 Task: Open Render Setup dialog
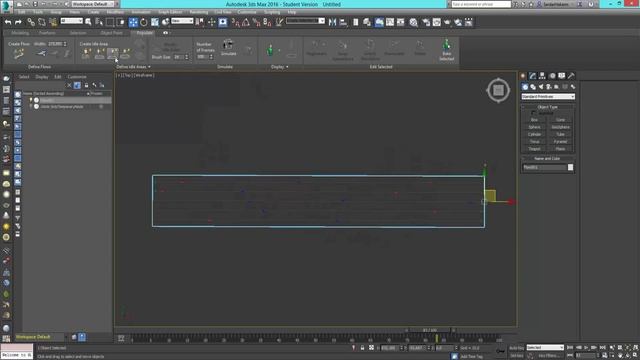pyautogui.click(x=426, y=22)
